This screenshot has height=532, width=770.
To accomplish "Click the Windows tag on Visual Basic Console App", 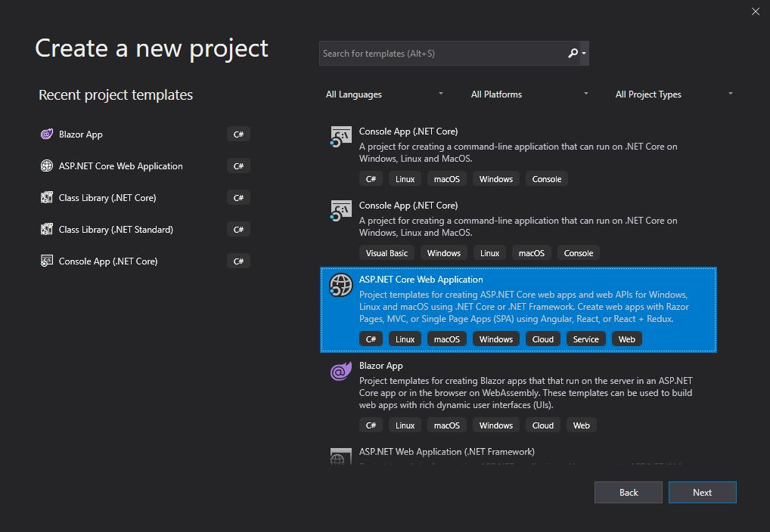I will point(444,253).
